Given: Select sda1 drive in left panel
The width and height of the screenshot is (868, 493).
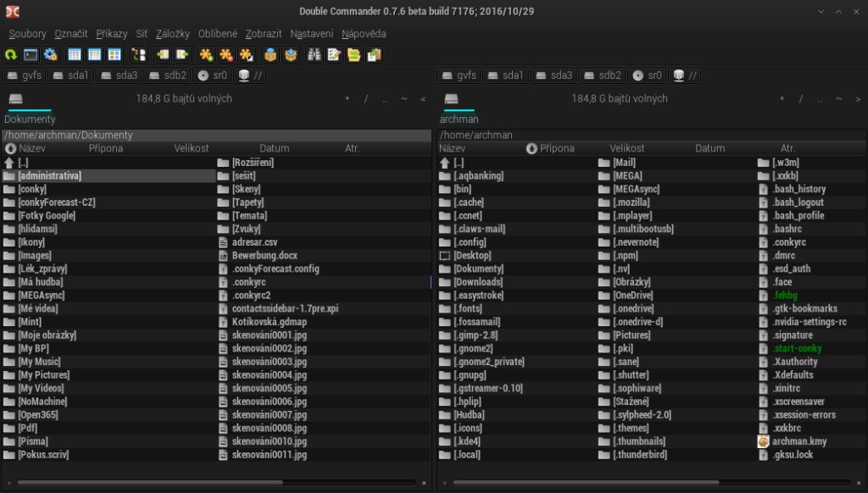Looking at the screenshot, I should [x=70, y=75].
